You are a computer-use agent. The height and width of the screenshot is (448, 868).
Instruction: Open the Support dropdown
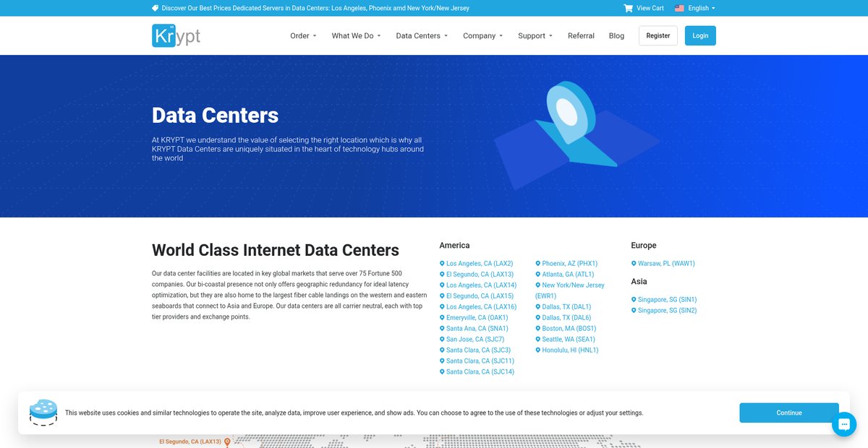pyautogui.click(x=535, y=35)
